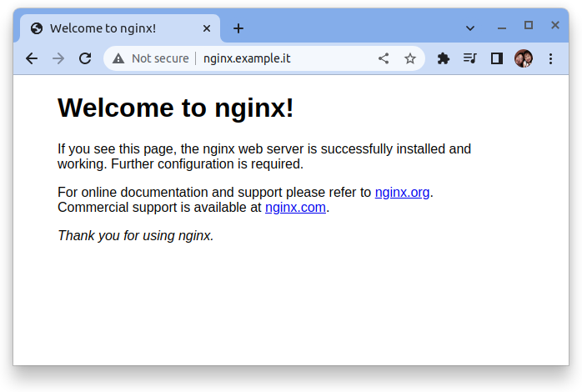Follow the nginx.com link
582x392 pixels.
pyautogui.click(x=295, y=208)
